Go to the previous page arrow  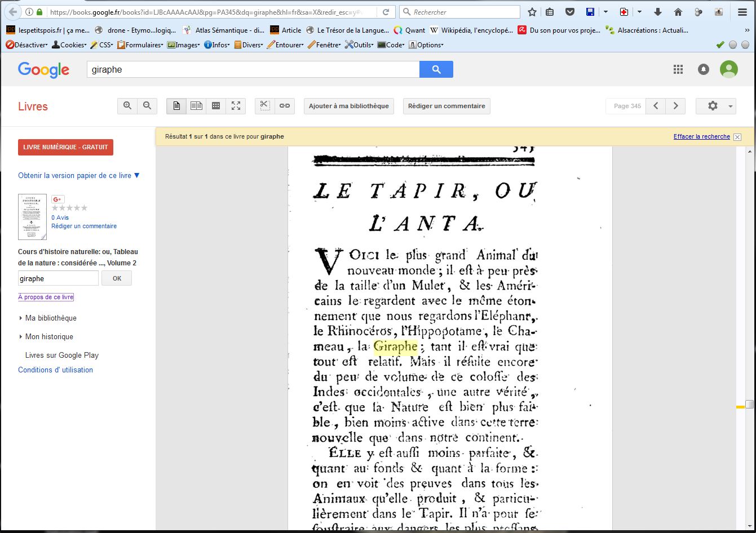[656, 106]
